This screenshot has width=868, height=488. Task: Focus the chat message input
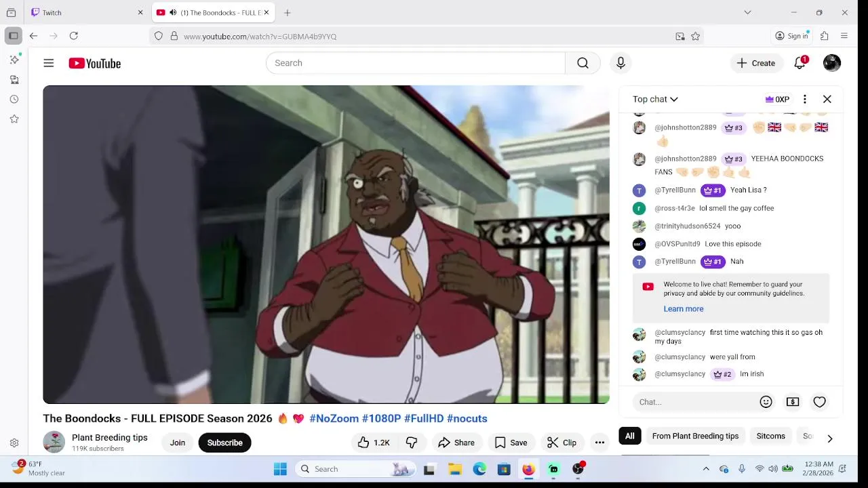(695, 402)
